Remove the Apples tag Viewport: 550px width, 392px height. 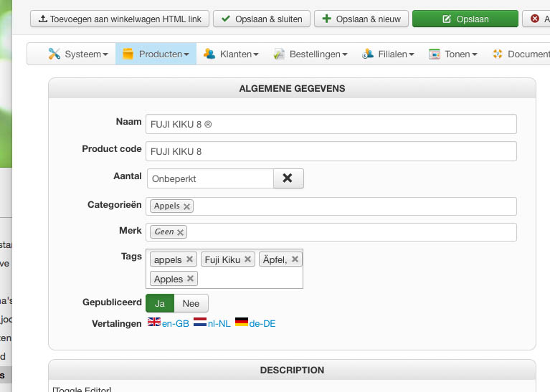pos(190,278)
